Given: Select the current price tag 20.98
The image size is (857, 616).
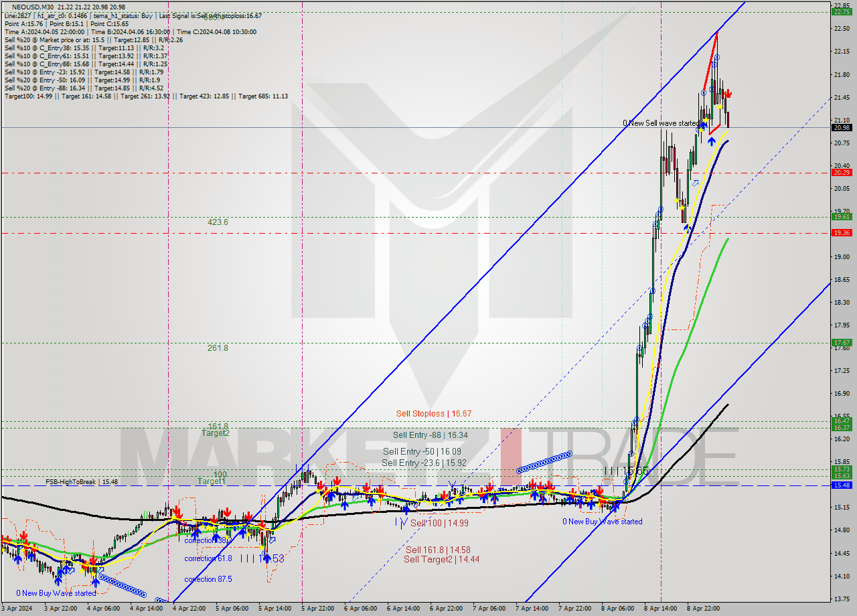Looking at the screenshot, I should coord(842,127).
